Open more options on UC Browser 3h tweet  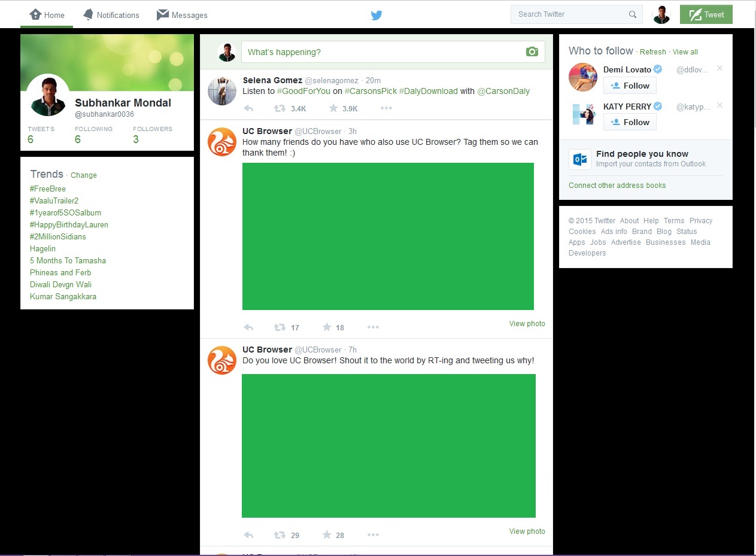click(x=373, y=327)
